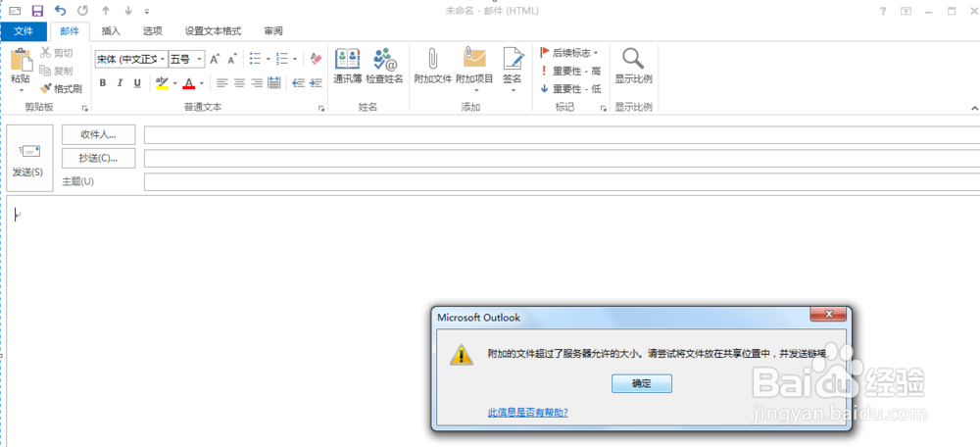This screenshot has width=980, height=447.
Task: Go to next item with the down arrow
Action: (128, 11)
